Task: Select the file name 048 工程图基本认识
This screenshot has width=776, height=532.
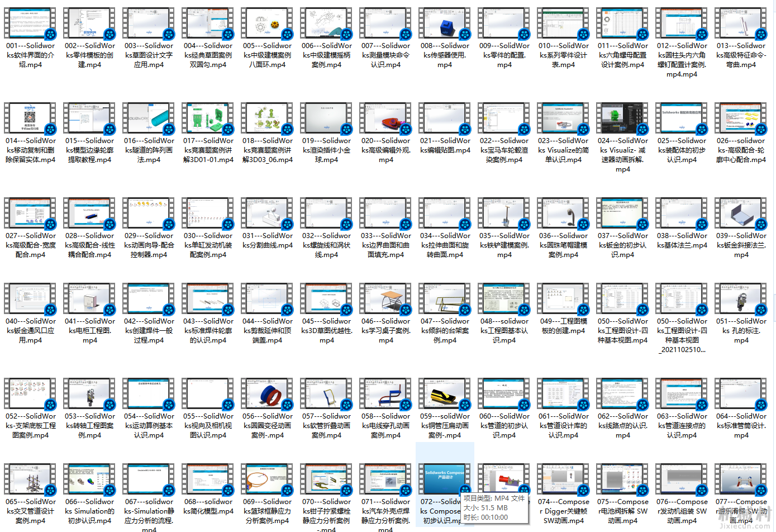Action: (504, 331)
